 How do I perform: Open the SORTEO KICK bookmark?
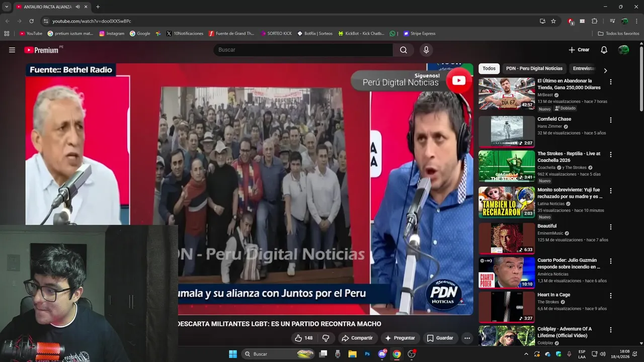point(276,34)
